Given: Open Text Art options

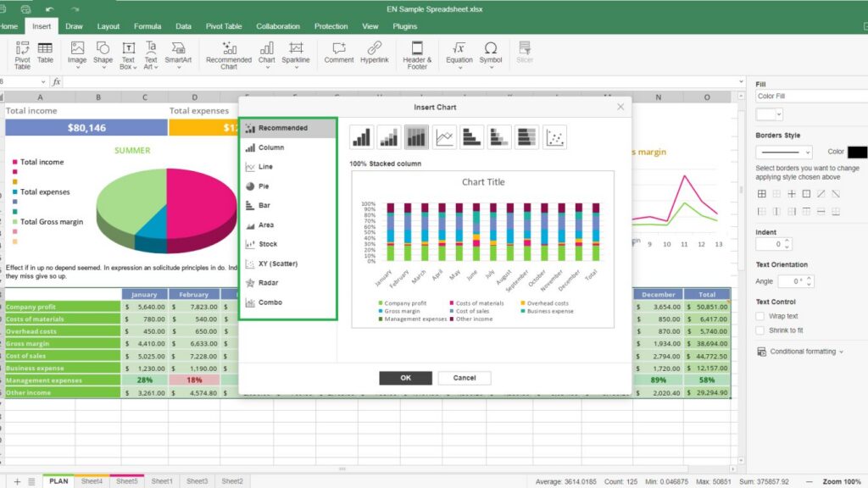Looking at the screenshot, I should point(151,55).
